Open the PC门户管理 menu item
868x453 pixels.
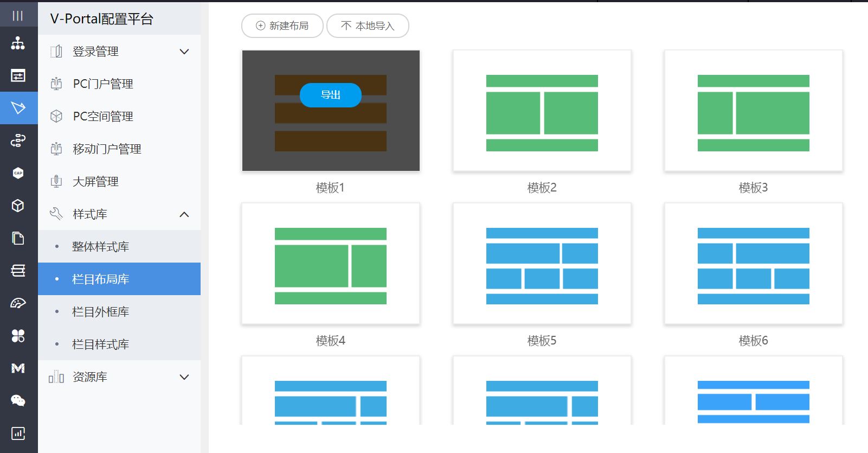tap(103, 84)
